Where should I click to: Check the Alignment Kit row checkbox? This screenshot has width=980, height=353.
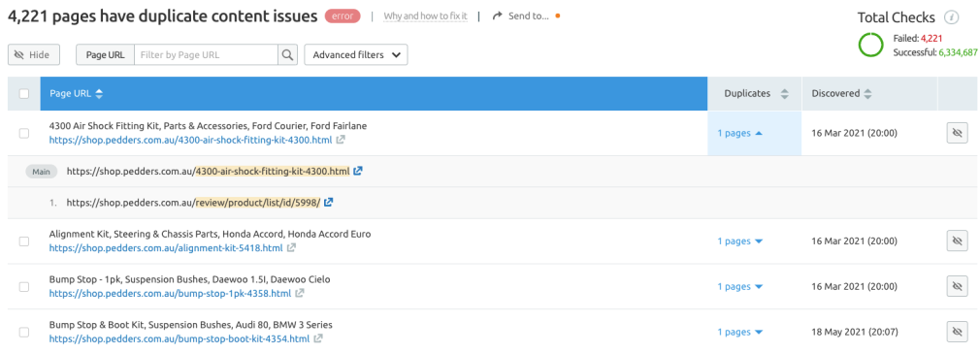24,241
